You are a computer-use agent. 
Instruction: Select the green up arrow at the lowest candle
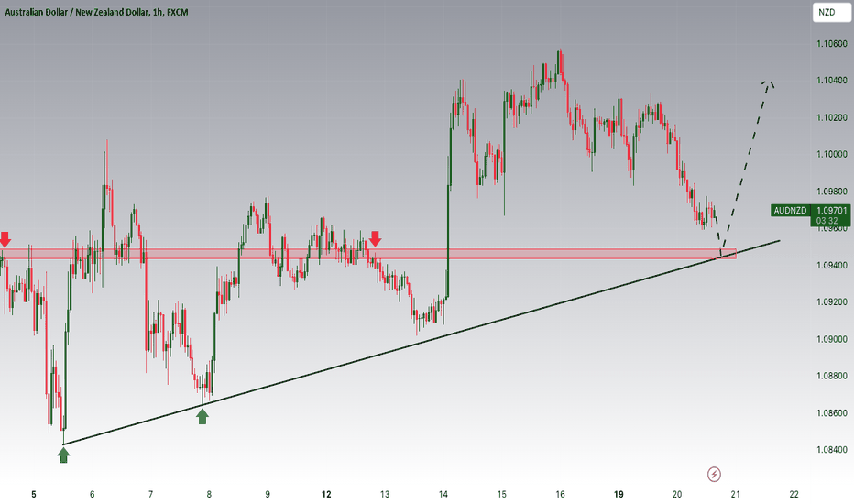pos(64,455)
